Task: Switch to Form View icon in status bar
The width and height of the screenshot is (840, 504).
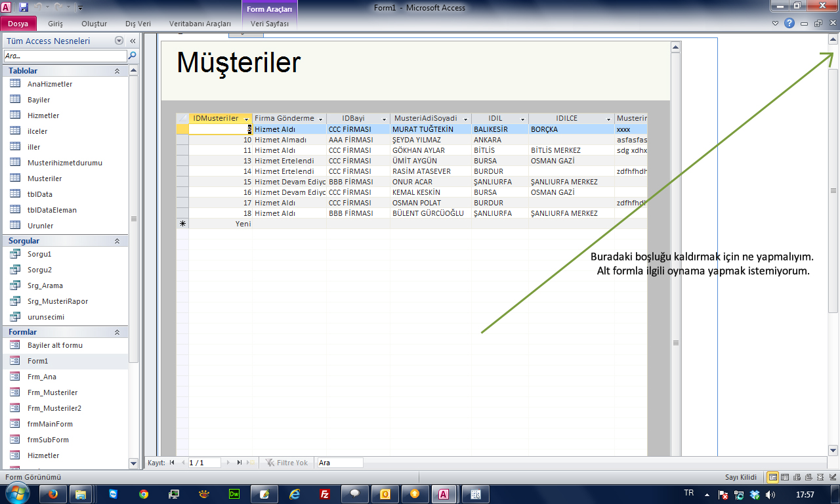Action: coord(773,477)
